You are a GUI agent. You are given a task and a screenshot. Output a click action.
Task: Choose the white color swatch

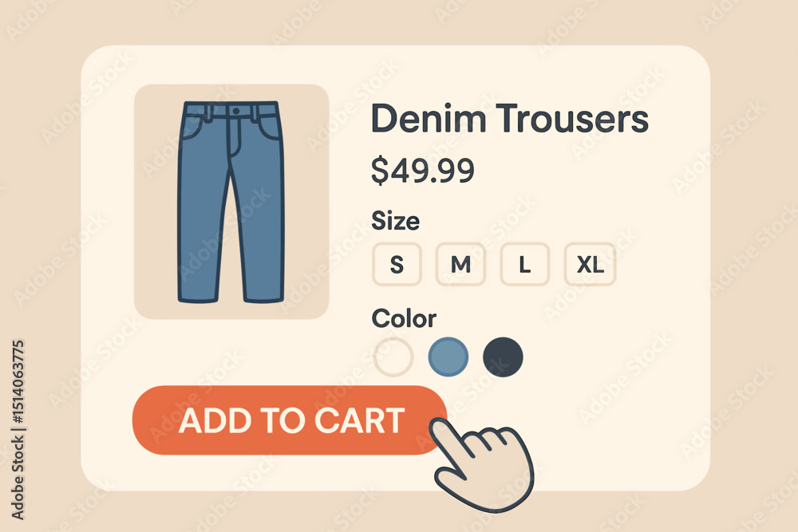pos(393,357)
